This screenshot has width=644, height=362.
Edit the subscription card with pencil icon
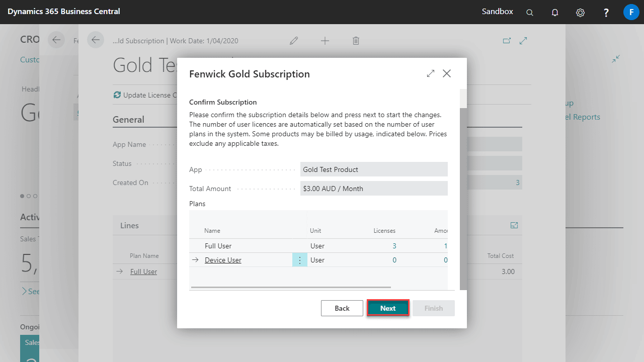[x=294, y=41]
